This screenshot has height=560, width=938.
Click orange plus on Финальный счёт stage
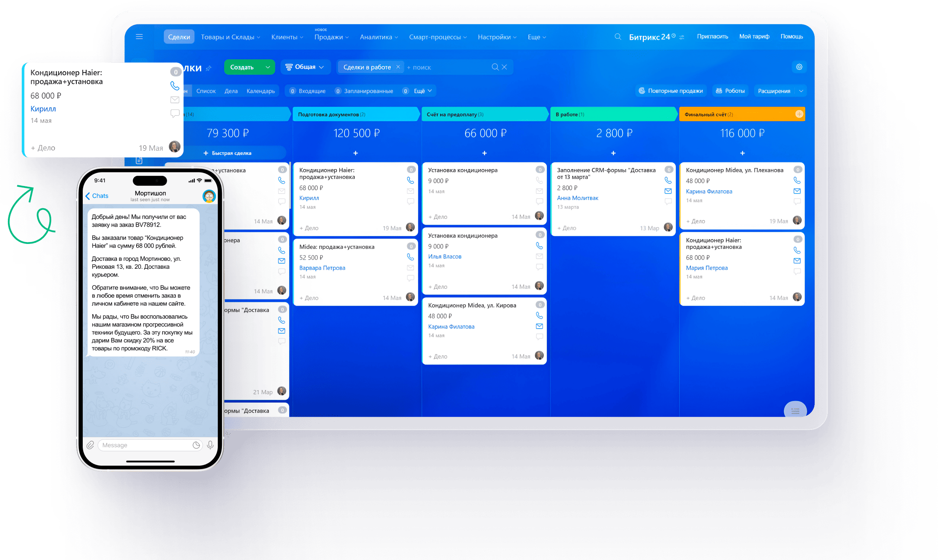pyautogui.click(x=799, y=114)
